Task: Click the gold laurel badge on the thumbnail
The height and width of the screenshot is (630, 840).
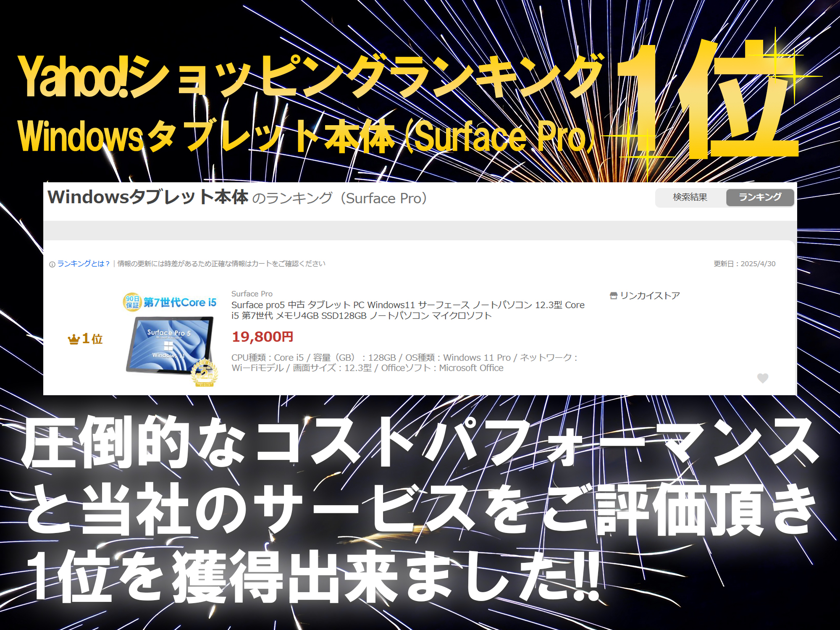Action: 205,372
